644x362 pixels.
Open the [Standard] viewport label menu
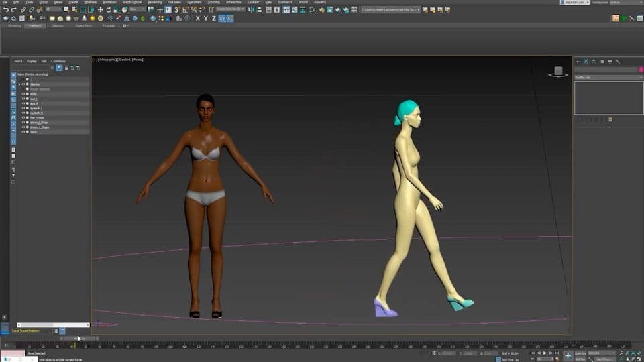point(125,60)
